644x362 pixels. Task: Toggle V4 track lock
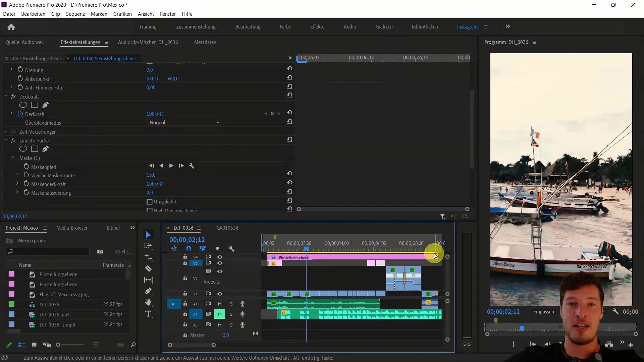tap(185, 257)
